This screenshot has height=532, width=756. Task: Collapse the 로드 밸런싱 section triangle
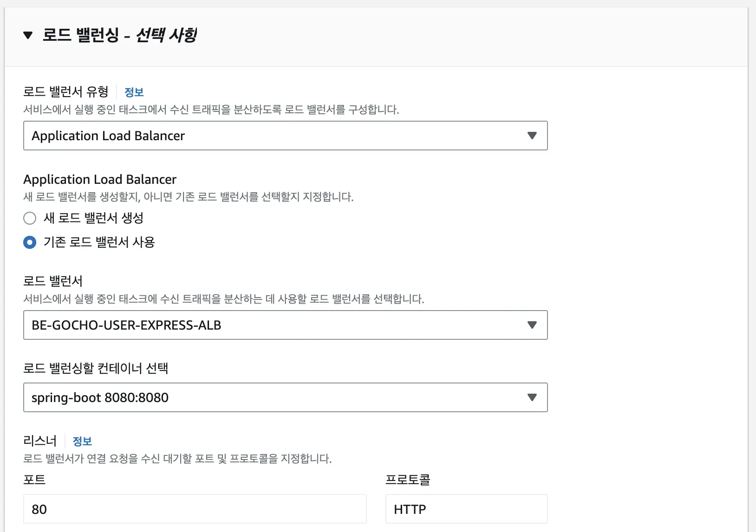[28, 35]
